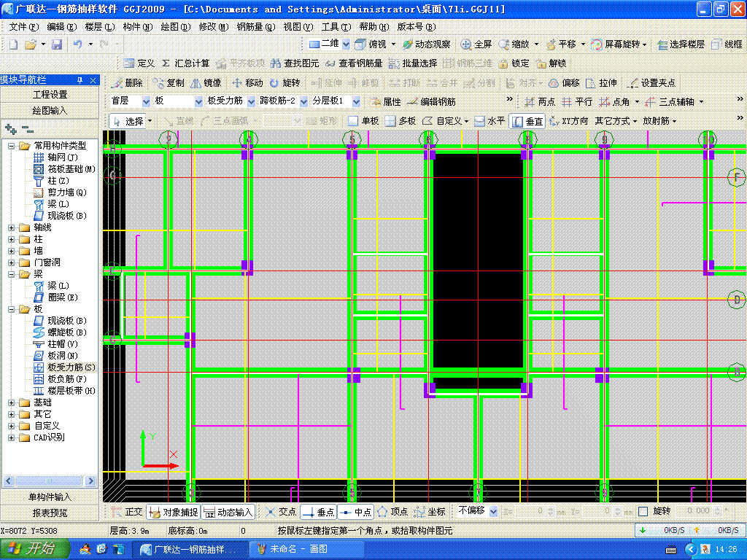Screen dimensions: 747x560
Task: Open 定义 (Define) tool
Action: tap(139, 63)
